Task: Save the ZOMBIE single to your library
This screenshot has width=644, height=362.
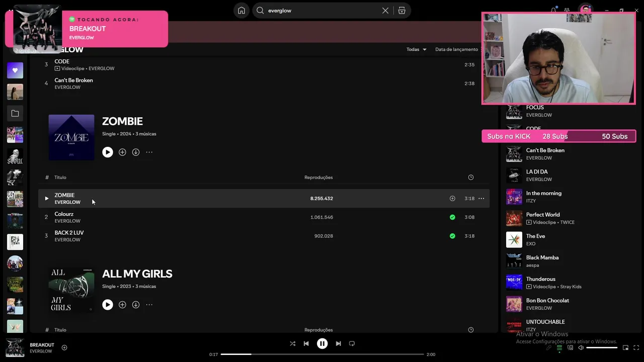Action: [122, 152]
